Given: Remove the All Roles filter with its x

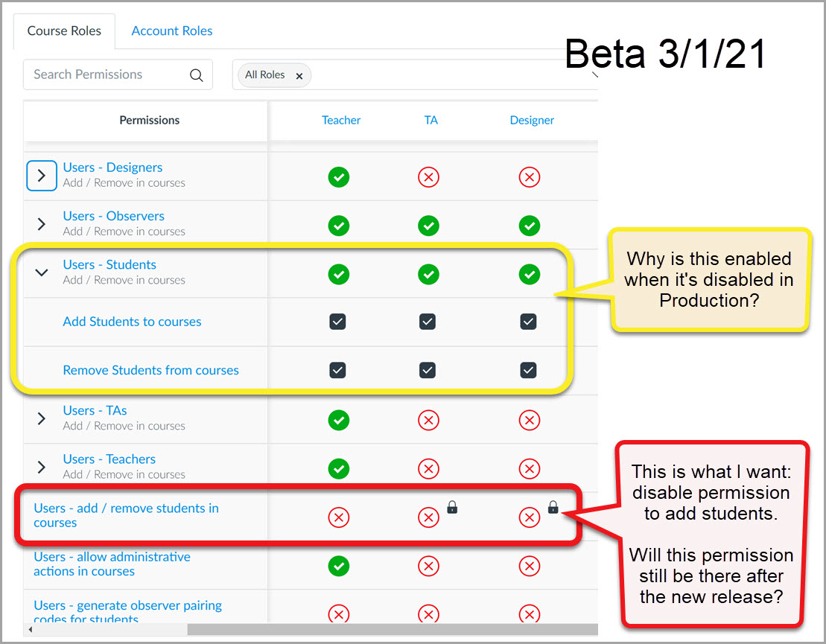Looking at the screenshot, I should [299, 76].
